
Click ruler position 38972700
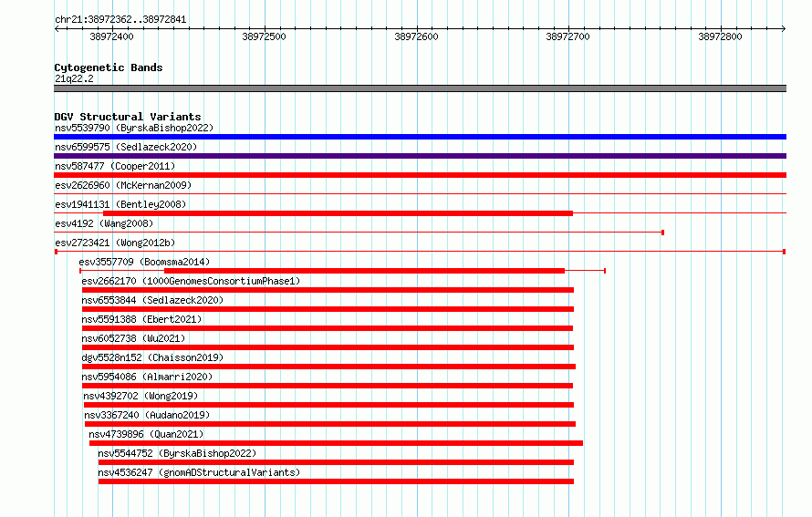click(568, 36)
